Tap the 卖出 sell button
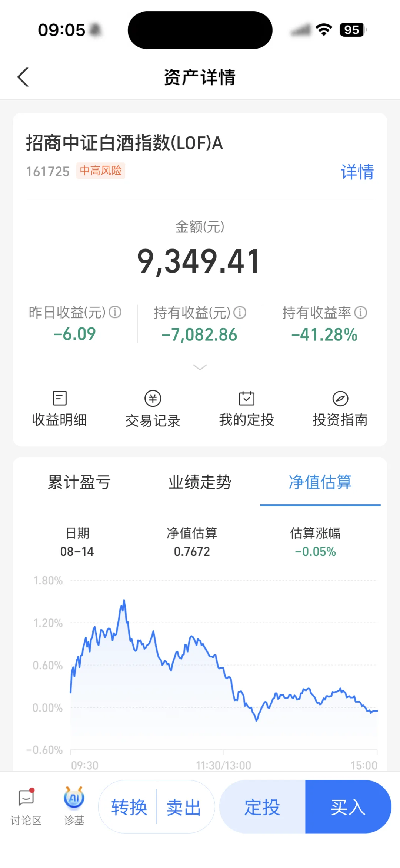The image size is (400, 868). (184, 807)
